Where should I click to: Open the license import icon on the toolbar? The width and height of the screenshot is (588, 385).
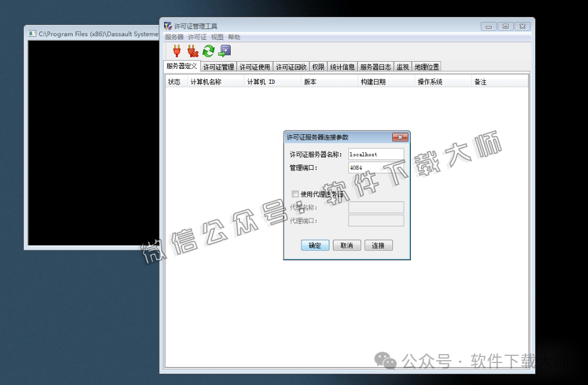click(224, 51)
